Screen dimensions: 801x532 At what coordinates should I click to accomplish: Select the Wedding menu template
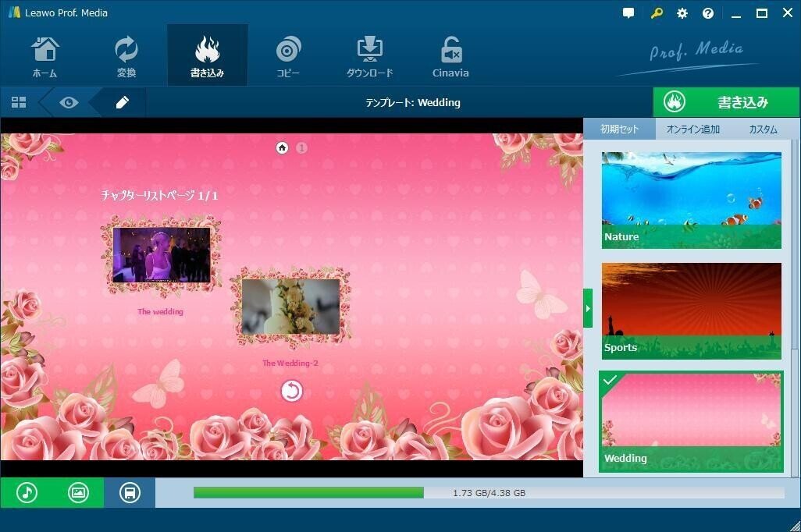pyautogui.click(x=691, y=422)
